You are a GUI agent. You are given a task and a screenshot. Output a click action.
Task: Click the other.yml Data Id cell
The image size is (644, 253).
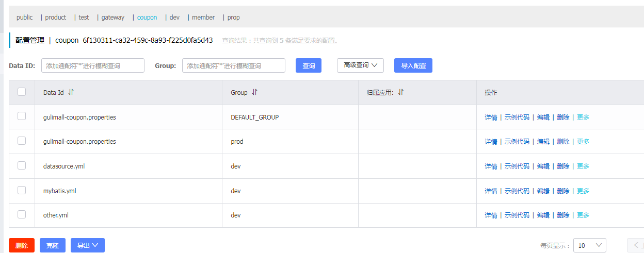click(128, 215)
